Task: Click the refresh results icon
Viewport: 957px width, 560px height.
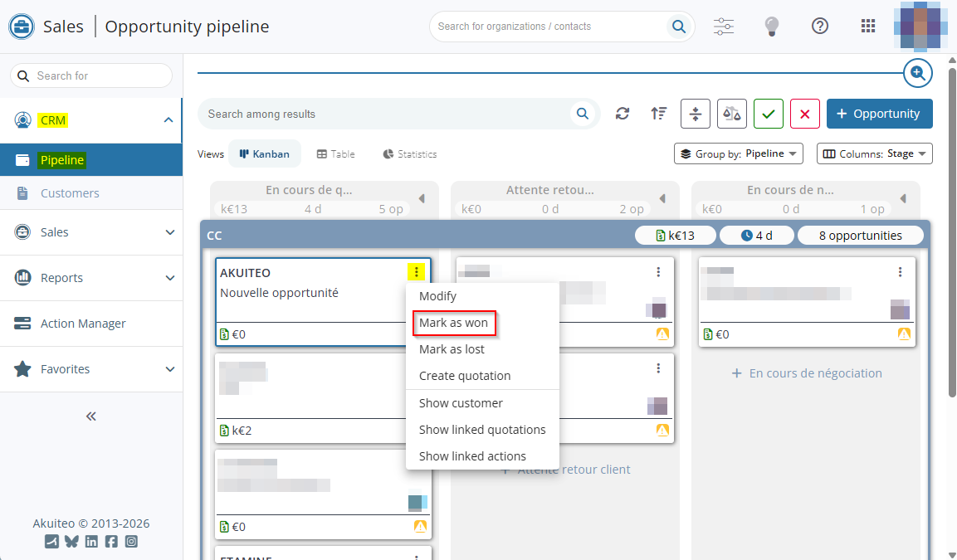Action: 623,114
